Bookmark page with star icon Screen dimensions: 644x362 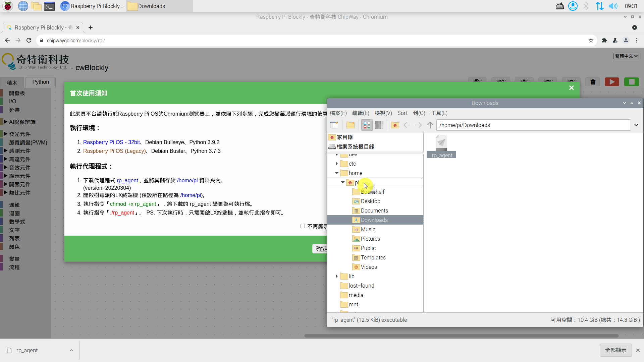(591, 41)
